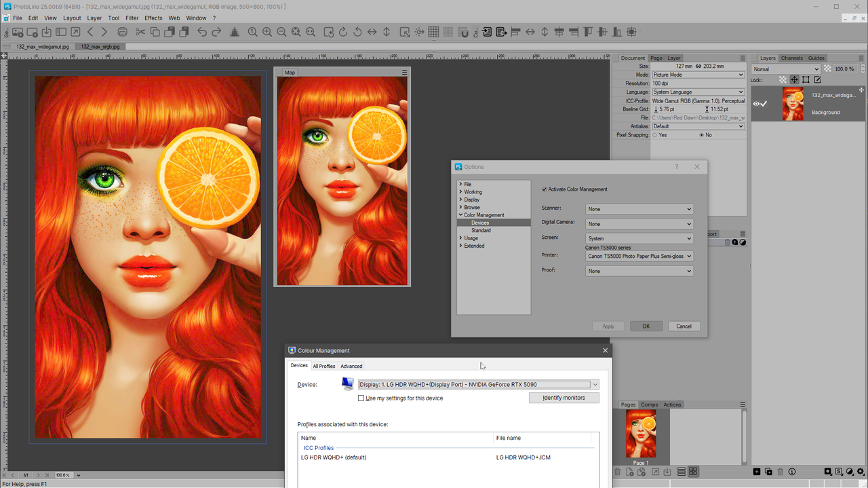Open the Picture Mode dropdown
The width and height of the screenshot is (868, 488).
(x=698, y=75)
